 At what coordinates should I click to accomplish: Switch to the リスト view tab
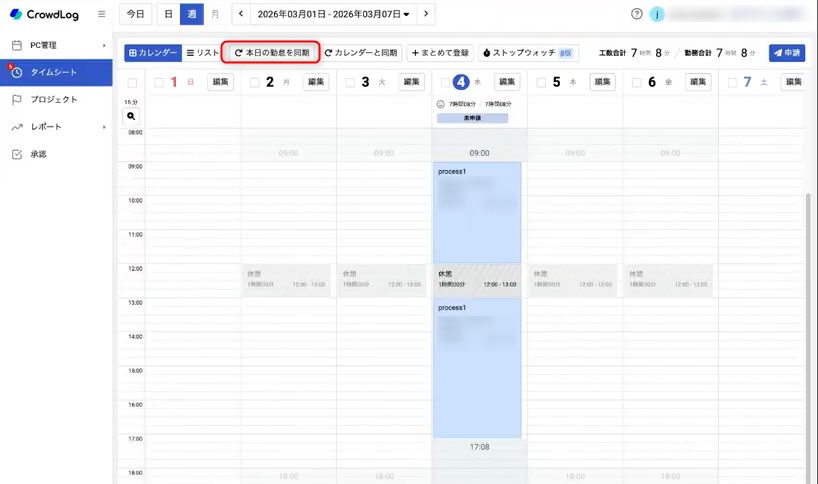[203, 53]
